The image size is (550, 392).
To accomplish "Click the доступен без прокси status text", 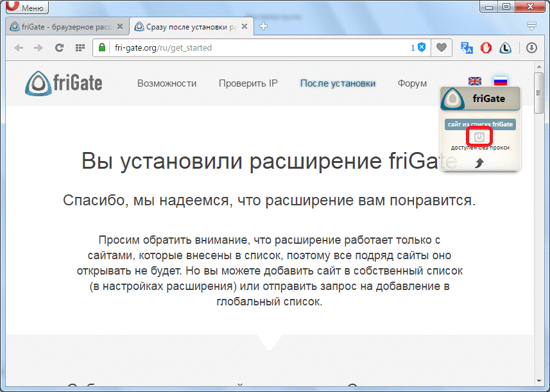I will click(x=480, y=148).
